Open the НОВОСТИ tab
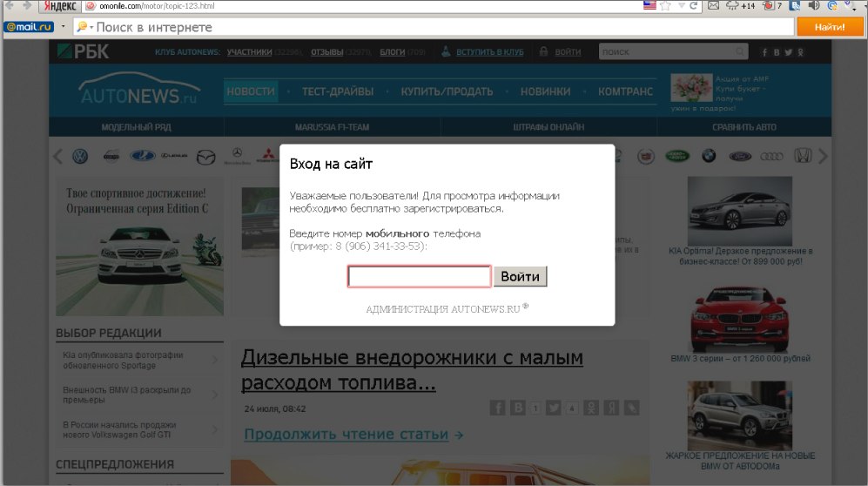 [x=251, y=91]
